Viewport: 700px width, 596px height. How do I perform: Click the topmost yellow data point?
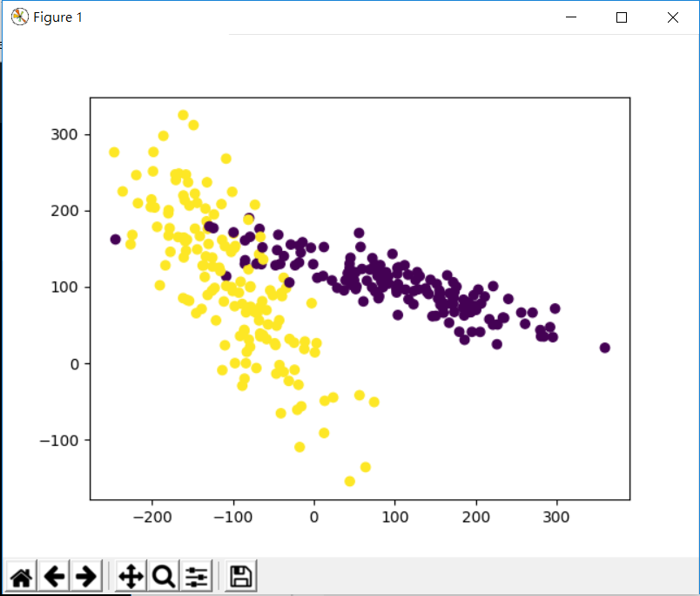tap(183, 115)
